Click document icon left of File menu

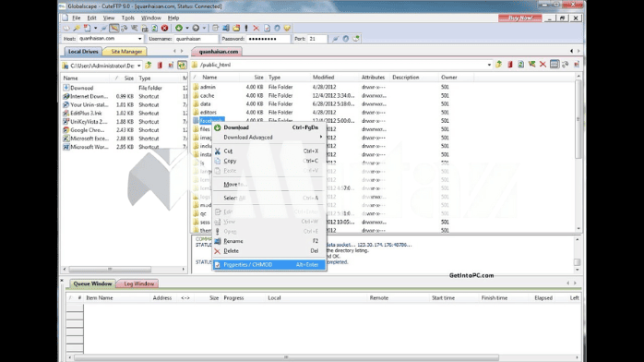65,18
